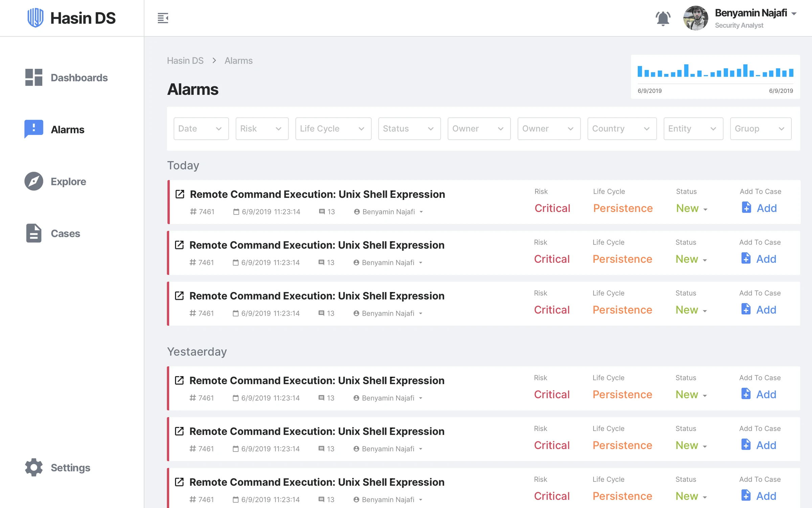
Task: Open first Today alarm via external-link icon
Action: (180, 194)
